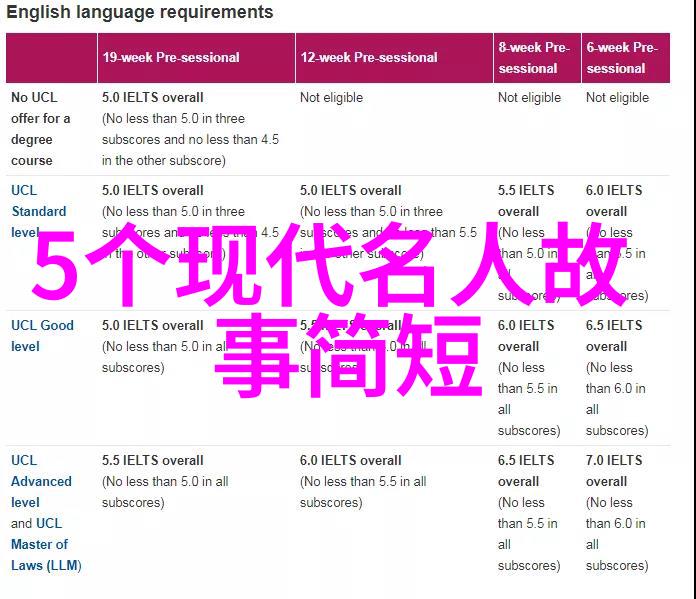
Task: Click Good level 19-week '5.0 IELTS overall' cell
Action: tap(152, 325)
